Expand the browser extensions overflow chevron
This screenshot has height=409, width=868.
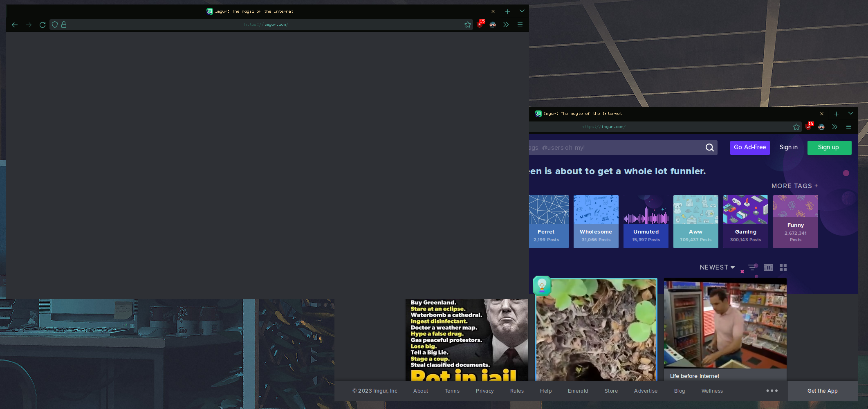pos(506,25)
